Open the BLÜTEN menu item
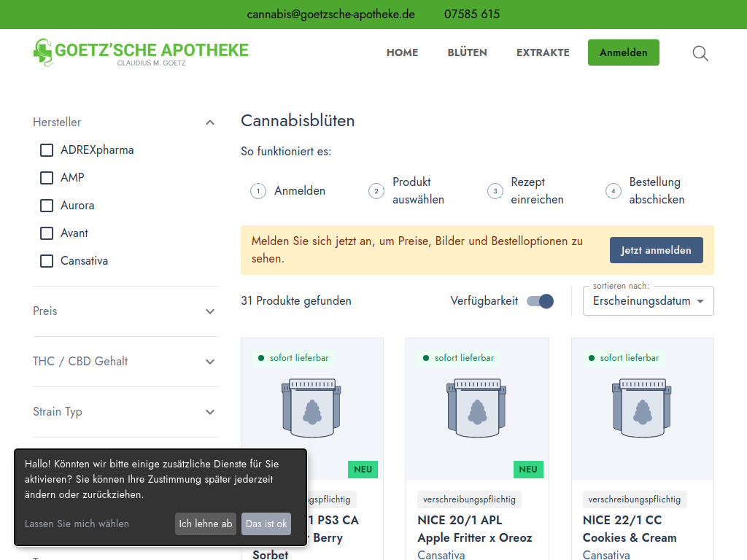This screenshot has height=560, width=747. tap(467, 52)
